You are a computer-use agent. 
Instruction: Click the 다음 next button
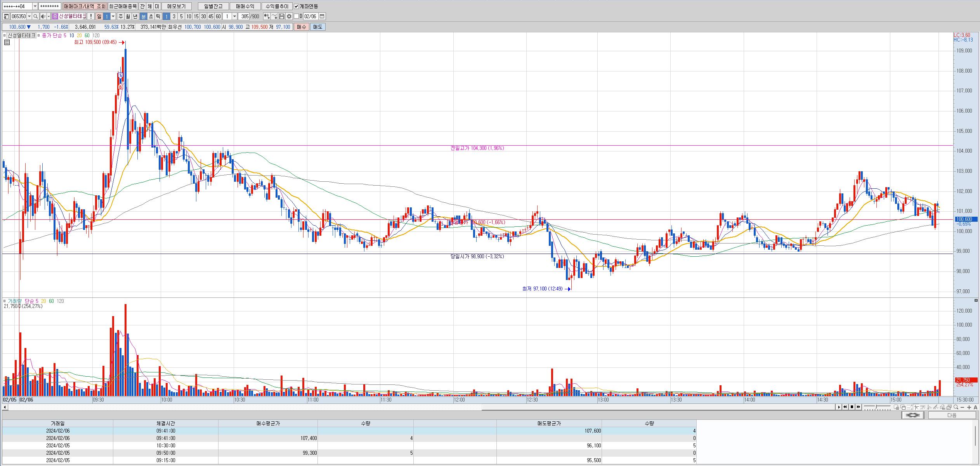pos(952,415)
